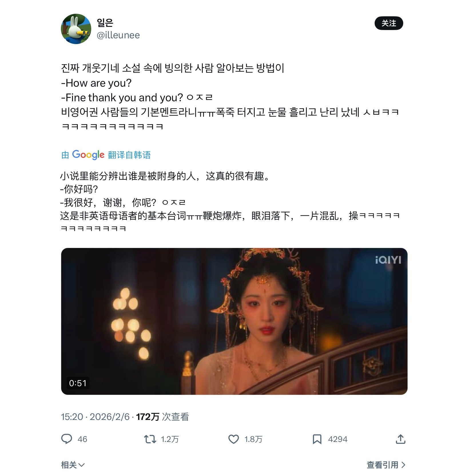Click the 172万 次查看 view count
Image resolution: width=469 pixels, height=476 pixels.
tap(162, 417)
